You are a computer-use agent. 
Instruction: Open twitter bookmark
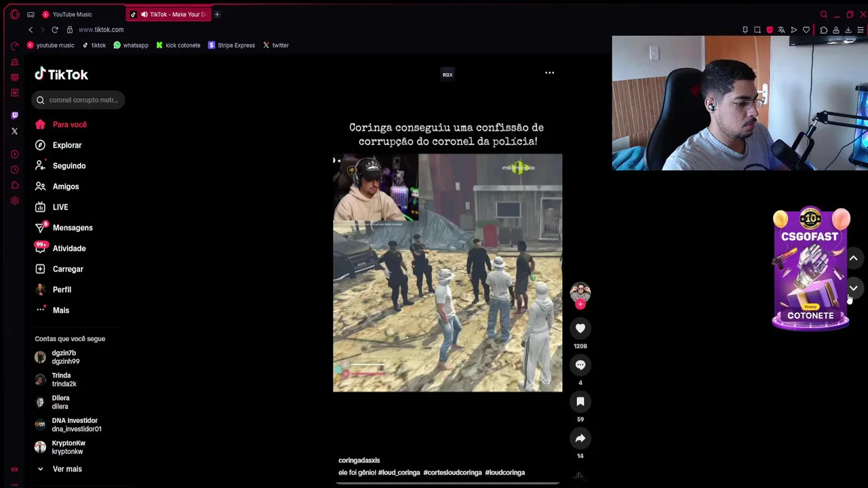click(x=275, y=45)
